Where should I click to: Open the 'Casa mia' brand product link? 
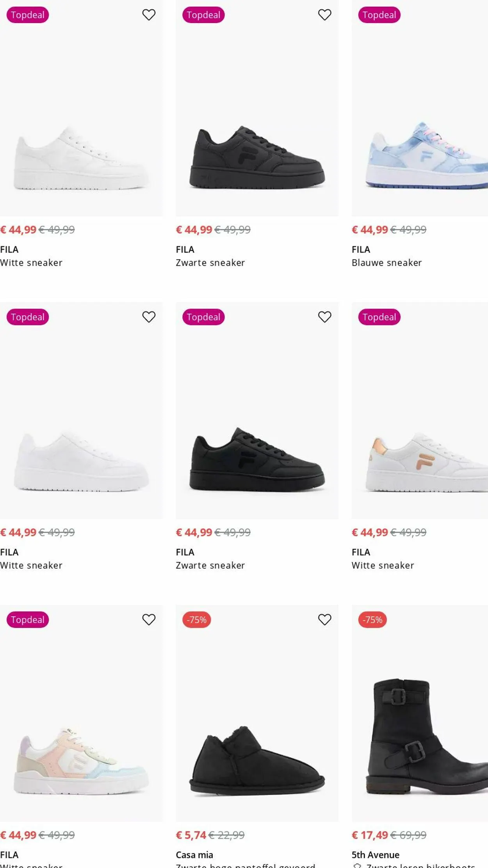[x=194, y=855]
